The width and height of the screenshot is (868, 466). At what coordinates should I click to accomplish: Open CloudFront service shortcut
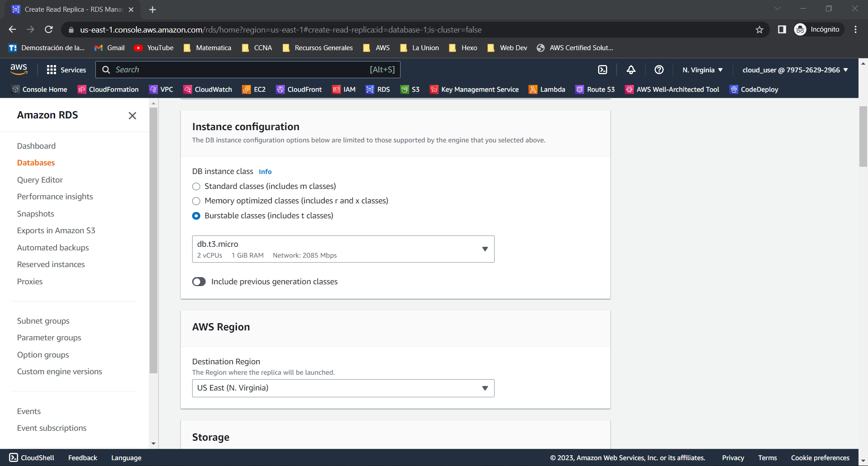coord(299,89)
